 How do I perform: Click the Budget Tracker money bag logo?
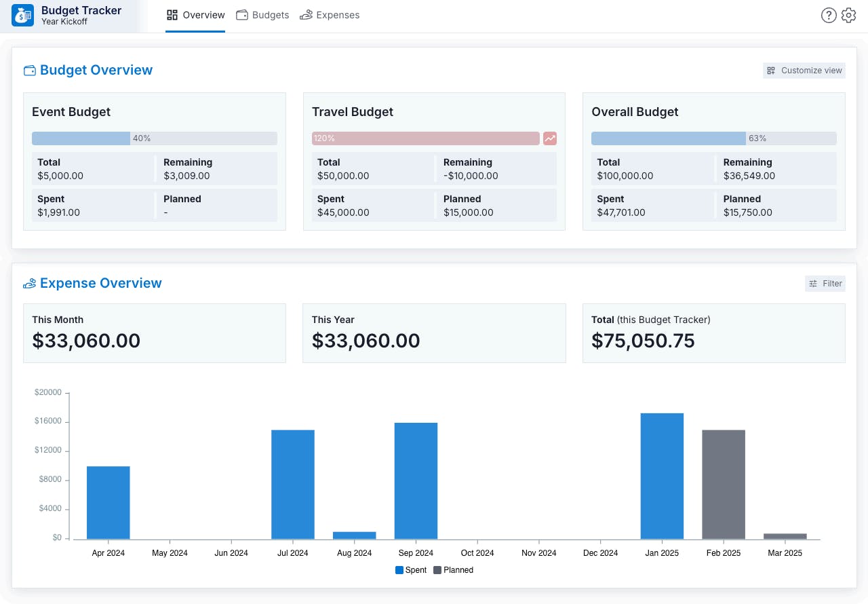pyautogui.click(x=22, y=15)
